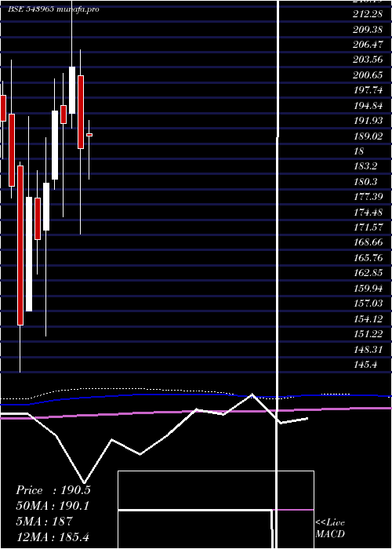Click the <<Live MACD label
This screenshot has height=549, width=392.
point(330,529)
